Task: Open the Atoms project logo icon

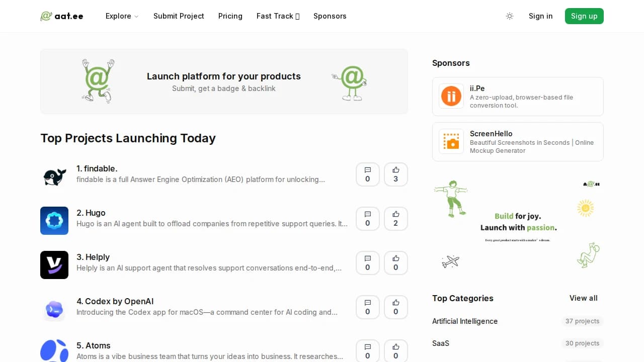Action: pos(54,350)
